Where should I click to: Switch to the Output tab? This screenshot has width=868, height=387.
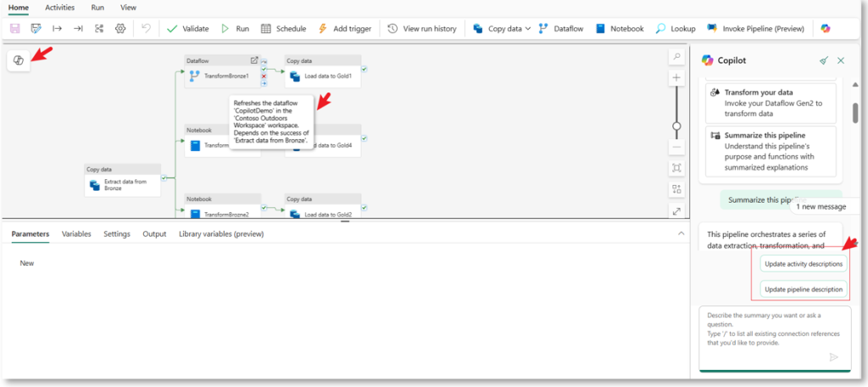pos(154,234)
